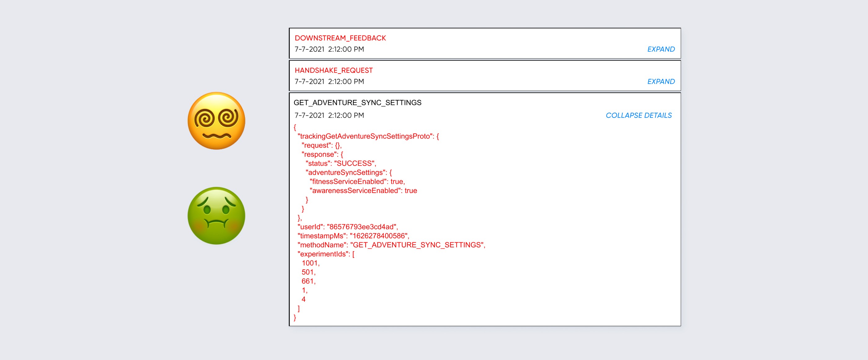The height and width of the screenshot is (360, 868).
Task: Collapse details of GET_ADVENTURE_SYNC_SETTINGS
Action: pyautogui.click(x=638, y=115)
